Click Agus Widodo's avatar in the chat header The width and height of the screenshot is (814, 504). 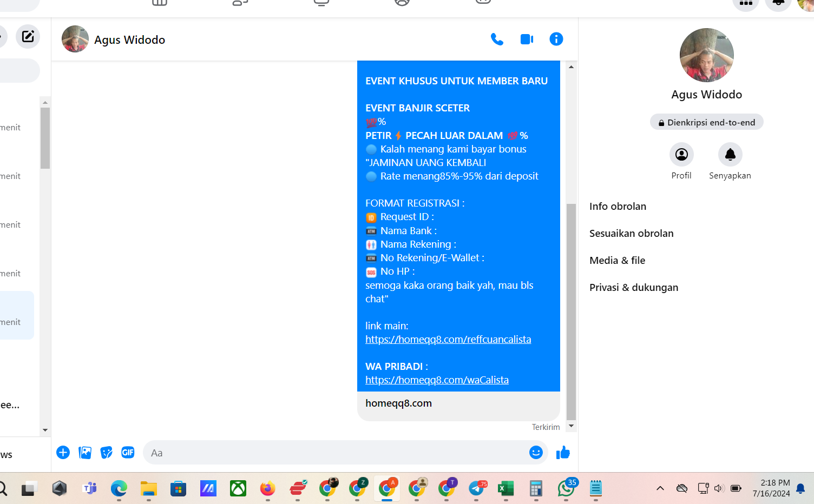click(75, 39)
